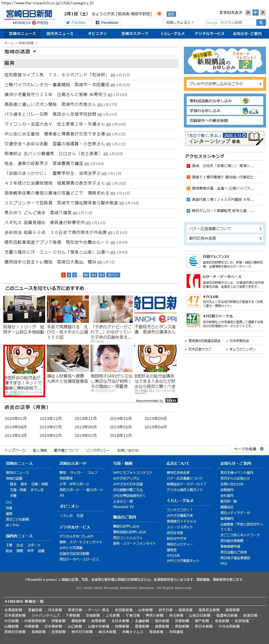269x644 pixels.
Task: Set text size to 中
Action: coord(255,13)
